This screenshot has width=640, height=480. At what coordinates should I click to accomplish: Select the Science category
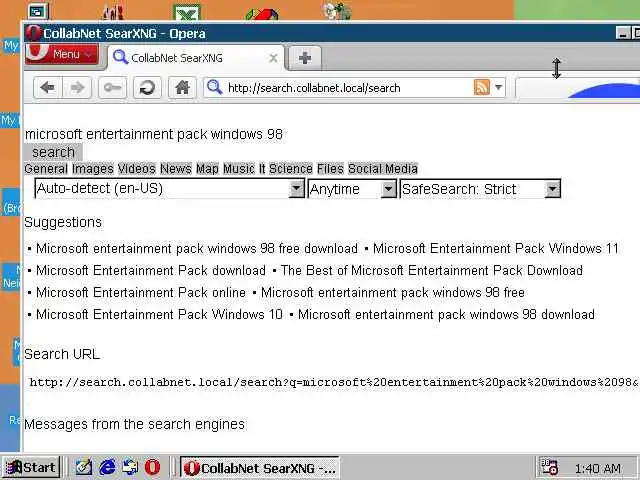point(291,169)
